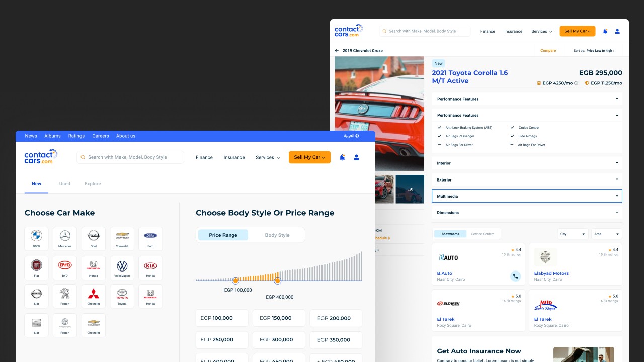644x362 pixels.
Task: Select the Ford make tile
Action: click(x=150, y=239)
